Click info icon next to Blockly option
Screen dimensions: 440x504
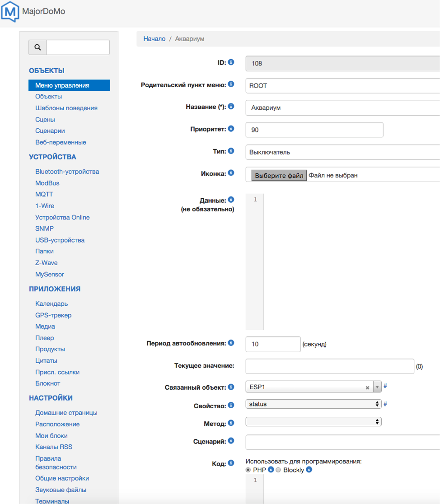(x=309, y=470)
